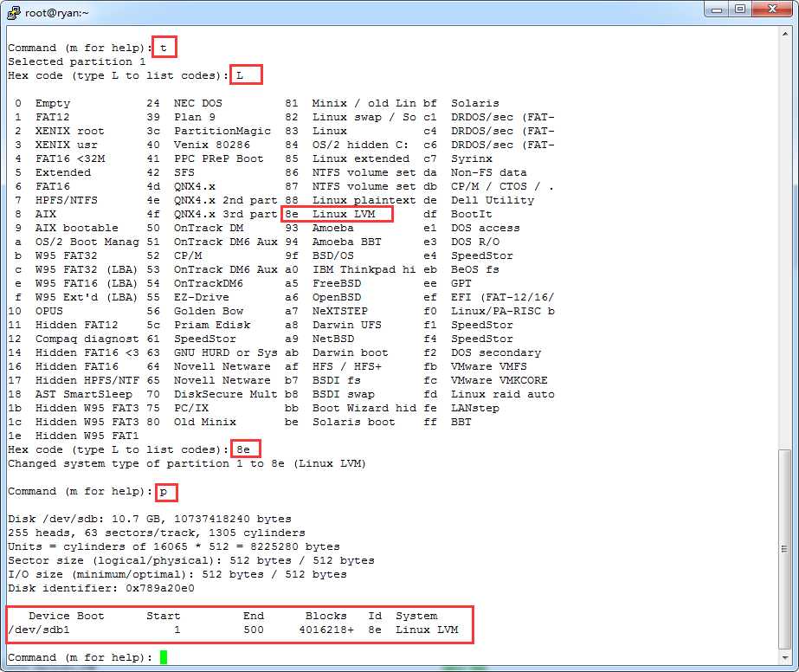This screenshot has height=672, width=799.
Task: Click the 'Darwin UFS' entry
Action: click(x=347, y=326)
